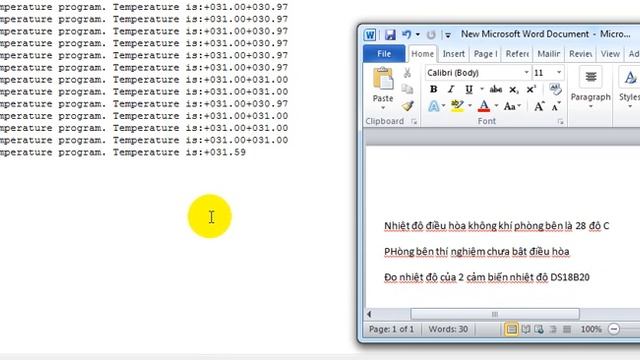Apply the yellow text highlight color
The image size is (640, 360).
(457, 106)
